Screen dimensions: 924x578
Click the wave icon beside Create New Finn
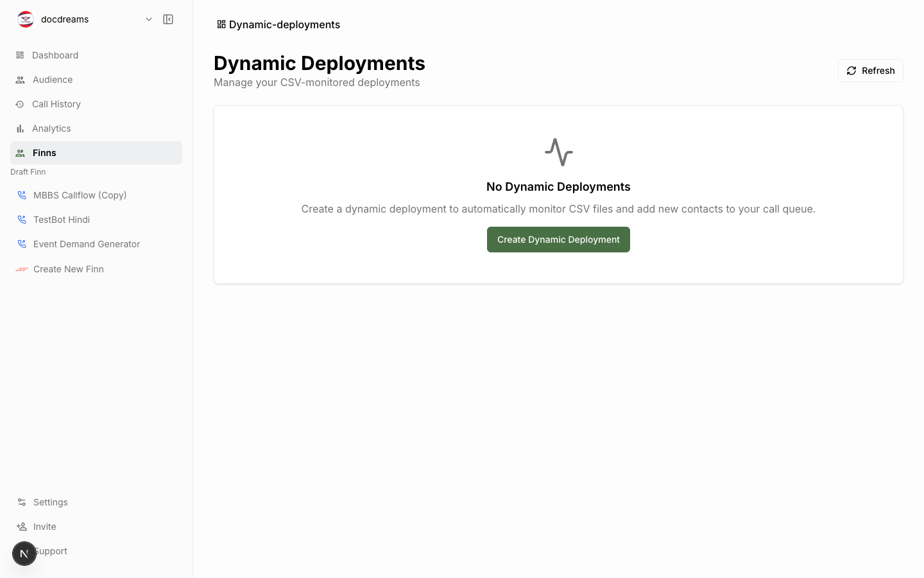pos(22,269)
